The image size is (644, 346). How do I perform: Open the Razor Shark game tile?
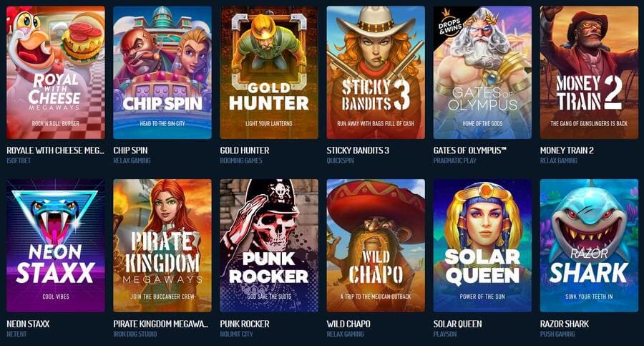(x=589, y=245)
